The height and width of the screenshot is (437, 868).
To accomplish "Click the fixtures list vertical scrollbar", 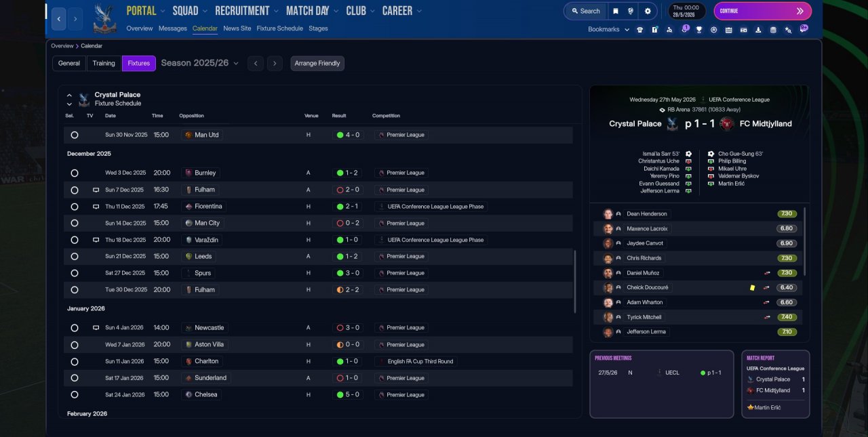I will click(576, 281).
